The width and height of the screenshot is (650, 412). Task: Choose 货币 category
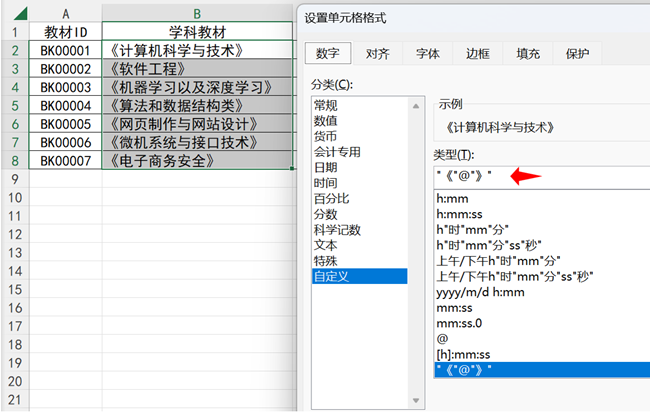(325, 135)
